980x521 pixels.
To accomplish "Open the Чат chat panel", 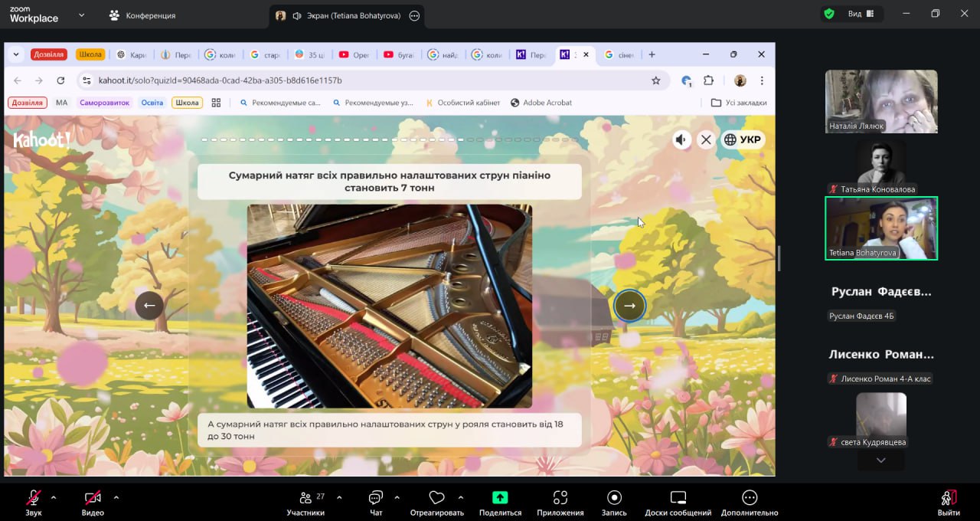I will 375,498.
